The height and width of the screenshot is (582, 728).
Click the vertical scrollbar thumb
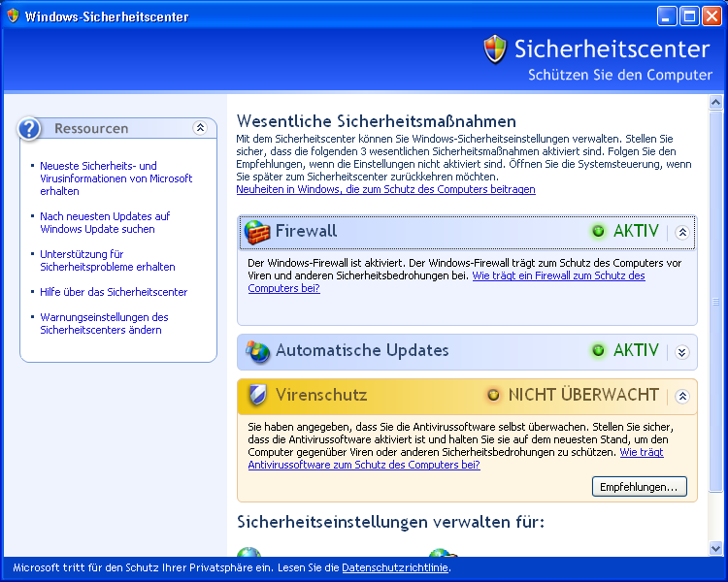715,301
